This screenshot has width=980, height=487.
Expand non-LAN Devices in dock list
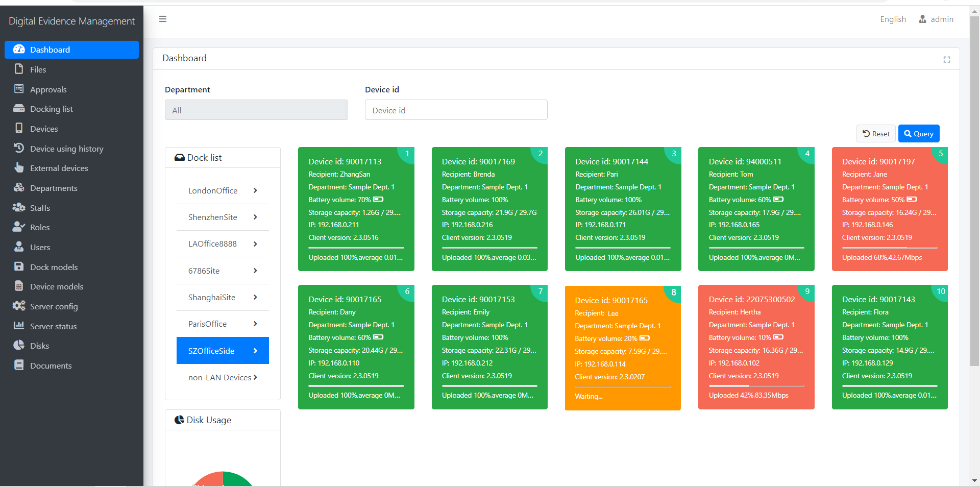223,378
